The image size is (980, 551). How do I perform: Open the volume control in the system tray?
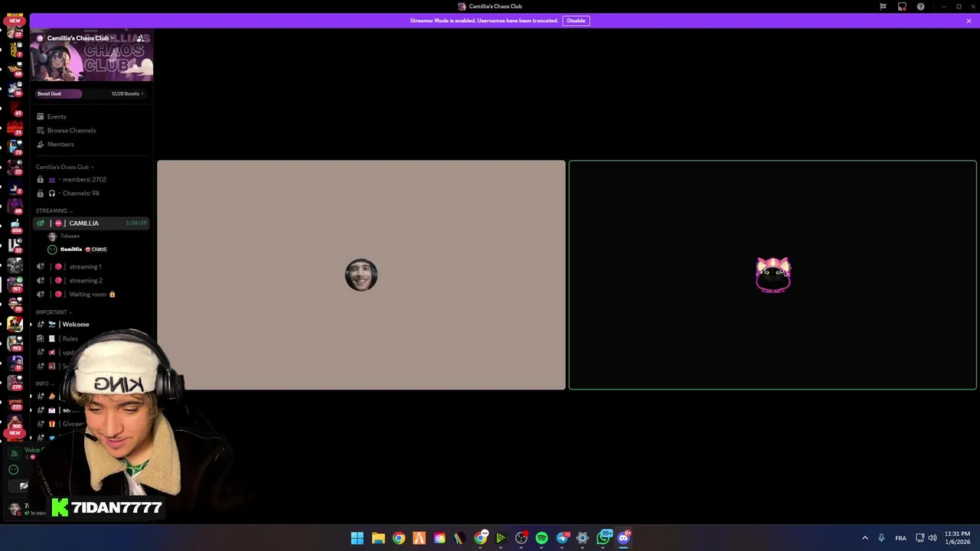pos(933,538)
